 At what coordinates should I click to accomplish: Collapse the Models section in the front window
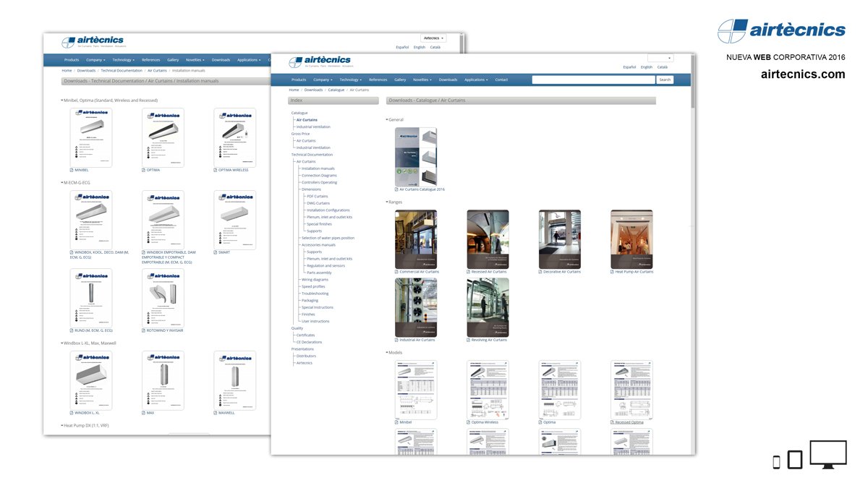pos(387,353)
